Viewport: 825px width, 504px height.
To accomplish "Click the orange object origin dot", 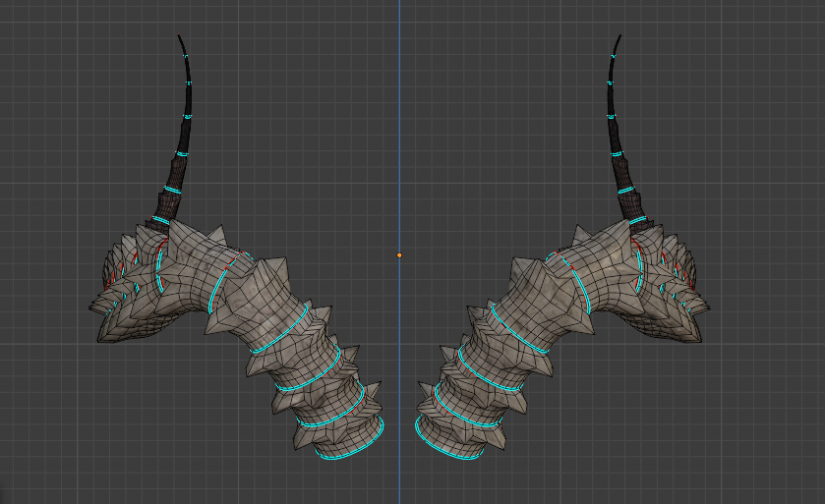I will (399, 255).
